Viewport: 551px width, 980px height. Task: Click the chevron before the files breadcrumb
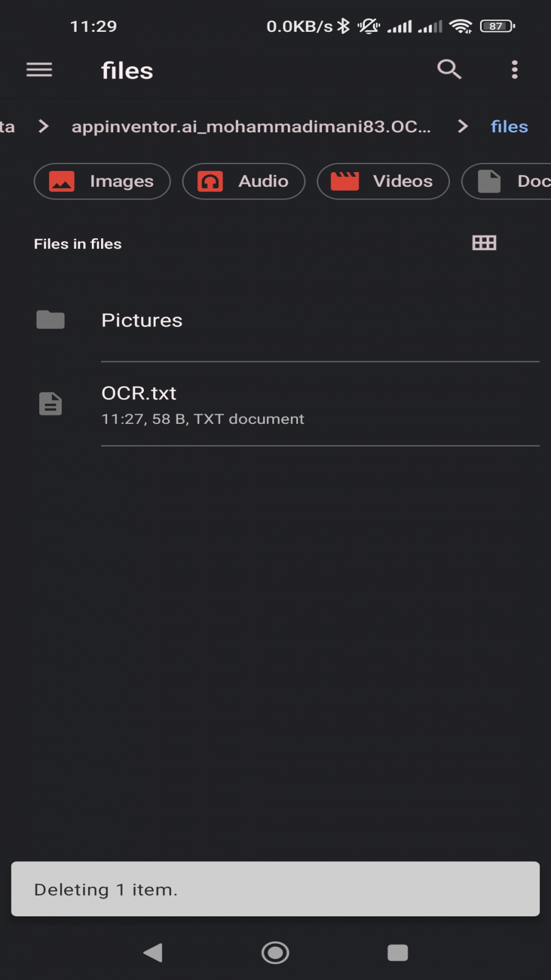(x=463, y=126)
